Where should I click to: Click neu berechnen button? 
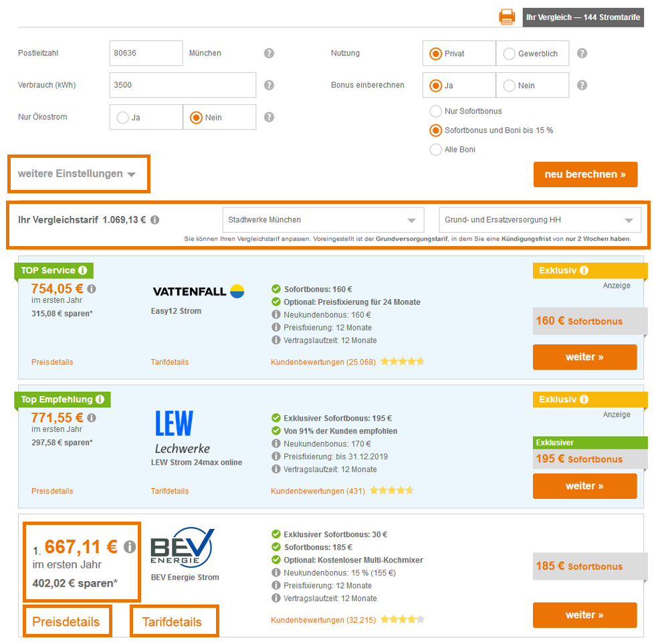coord(585,175)
